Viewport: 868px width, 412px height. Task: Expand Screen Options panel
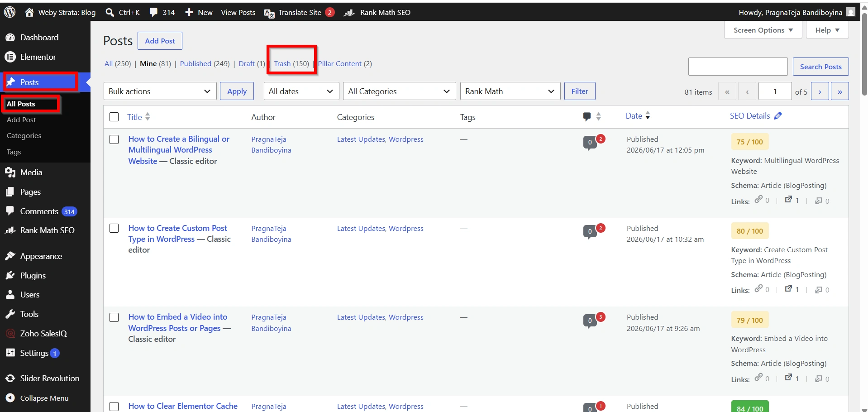point(763,30)
